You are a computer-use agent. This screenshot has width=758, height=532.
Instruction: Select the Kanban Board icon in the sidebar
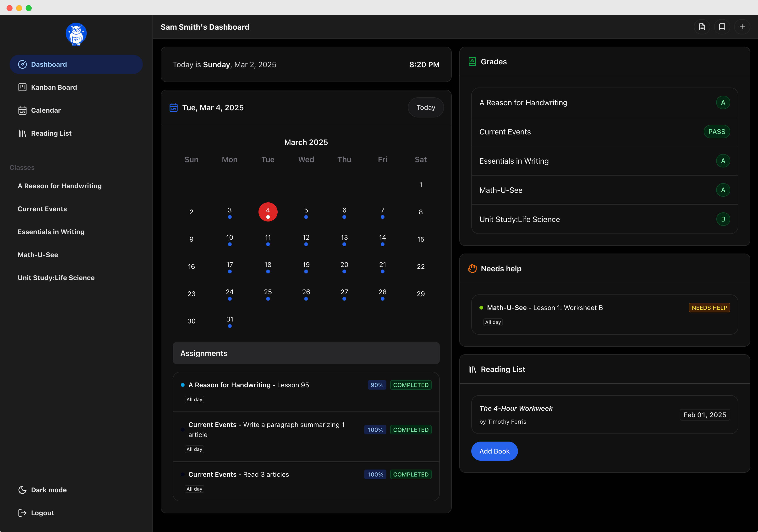tap(22, 87)
